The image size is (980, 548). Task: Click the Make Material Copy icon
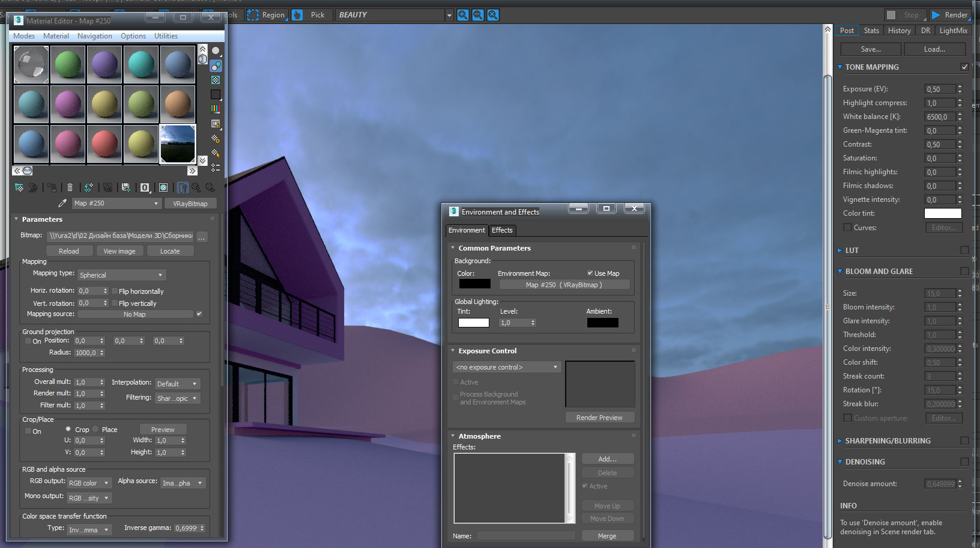click(88, 187)
